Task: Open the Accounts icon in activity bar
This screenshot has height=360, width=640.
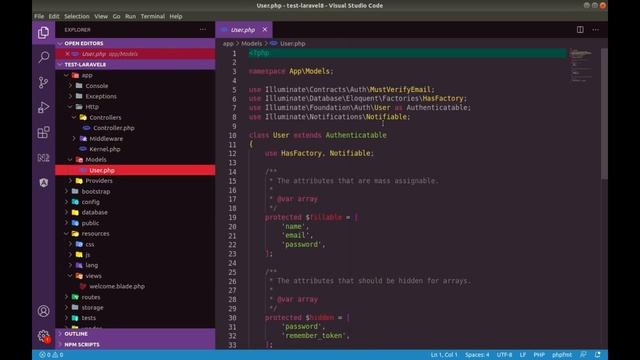Action: pos(43,311)
